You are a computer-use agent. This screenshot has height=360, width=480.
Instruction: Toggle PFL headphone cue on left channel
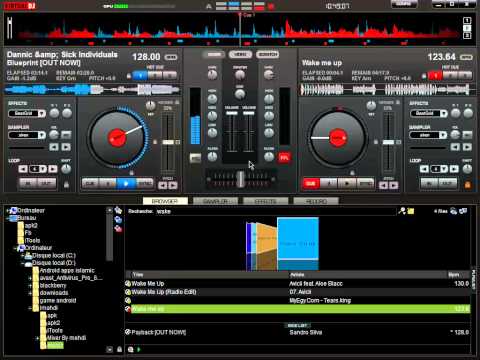point(195,158)
